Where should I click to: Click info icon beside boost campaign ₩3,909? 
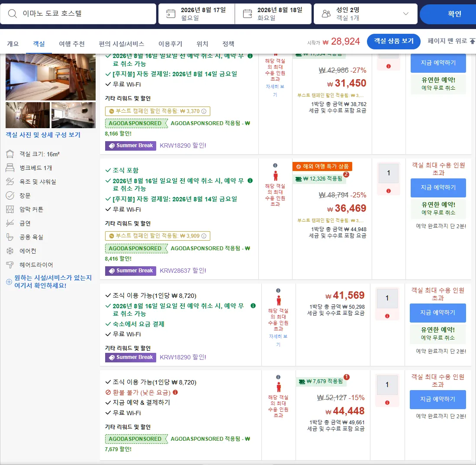click(204, 236)
